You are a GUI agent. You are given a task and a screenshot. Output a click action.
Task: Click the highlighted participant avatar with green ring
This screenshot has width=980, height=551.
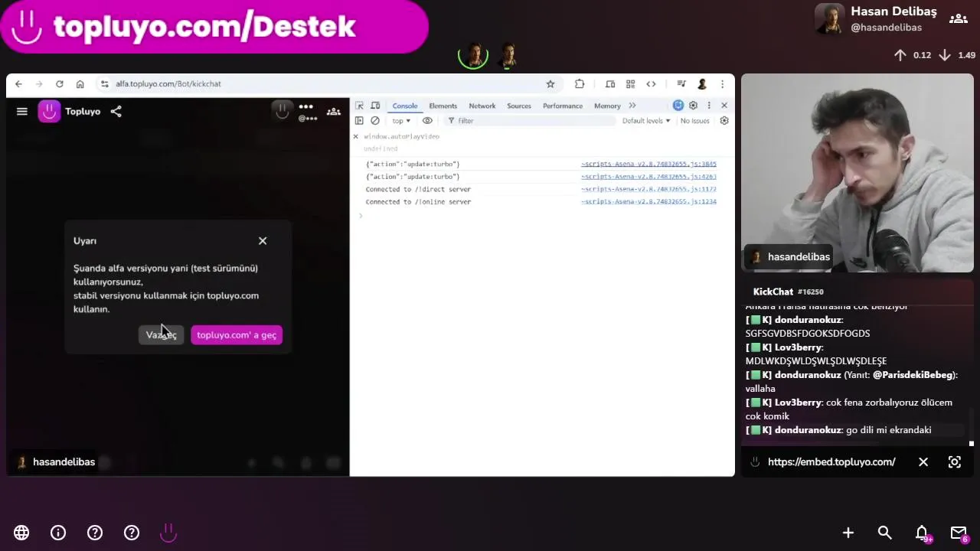[x=473, y=55]
